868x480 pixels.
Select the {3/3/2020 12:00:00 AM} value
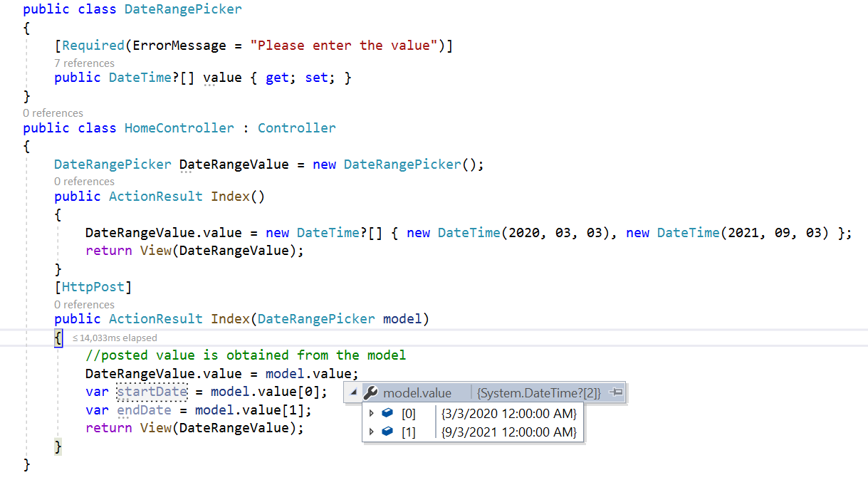pyautogui.click(x=509, y=413)
